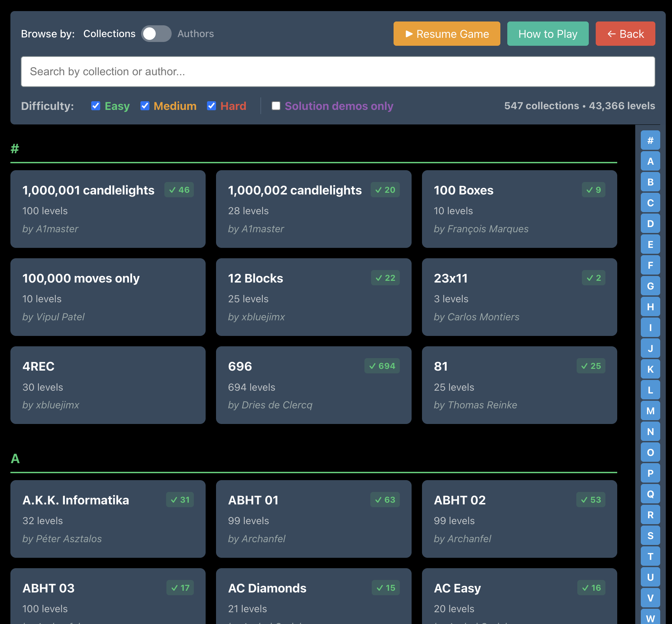The image size is (672, 624).
Task: Open the 12 Blocks collection card
Action: tap(313, 297)
